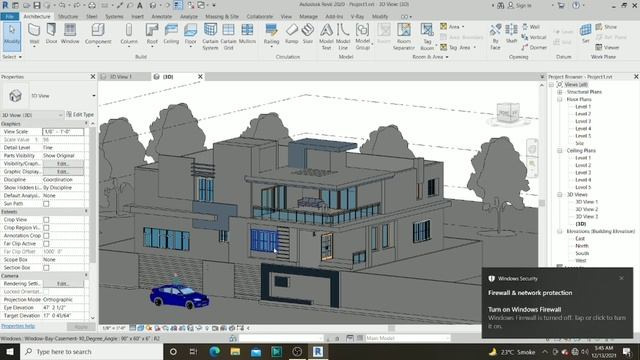Image resolution: width=640 pixels, height=360 pixels.
Task: Select the Model Group tool
Action: [362, 37]
